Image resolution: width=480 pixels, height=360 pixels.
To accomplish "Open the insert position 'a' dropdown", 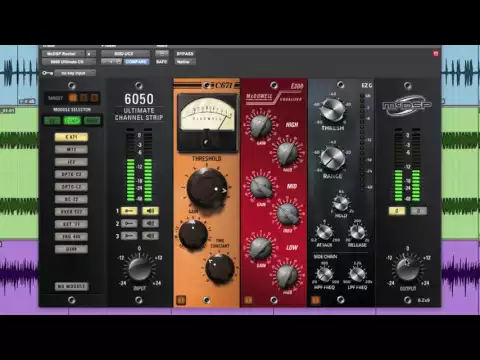I will point(91,54).
